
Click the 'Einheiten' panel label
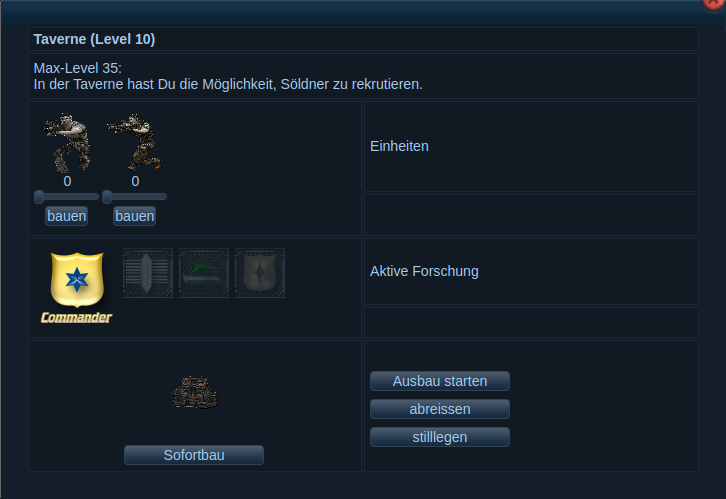click(x=399, y=146)
